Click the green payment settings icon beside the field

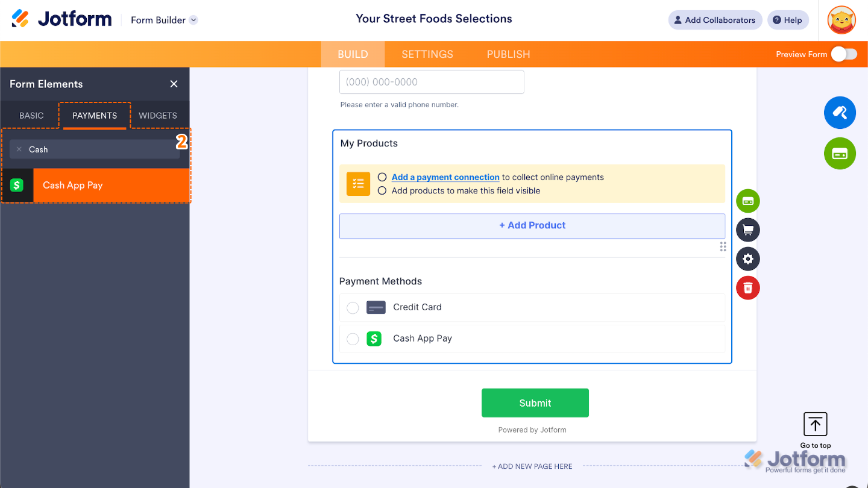click(748, 201)
